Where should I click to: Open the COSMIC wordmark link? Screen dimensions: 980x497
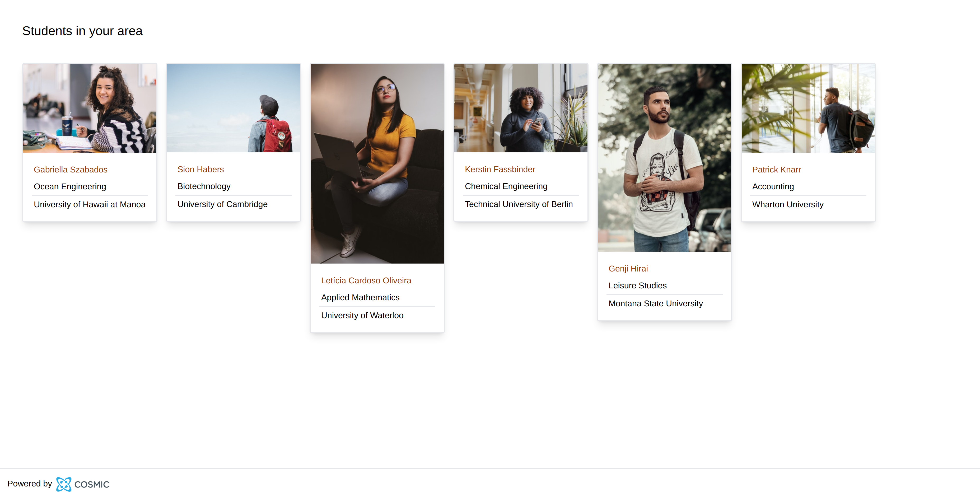[92, 484]
